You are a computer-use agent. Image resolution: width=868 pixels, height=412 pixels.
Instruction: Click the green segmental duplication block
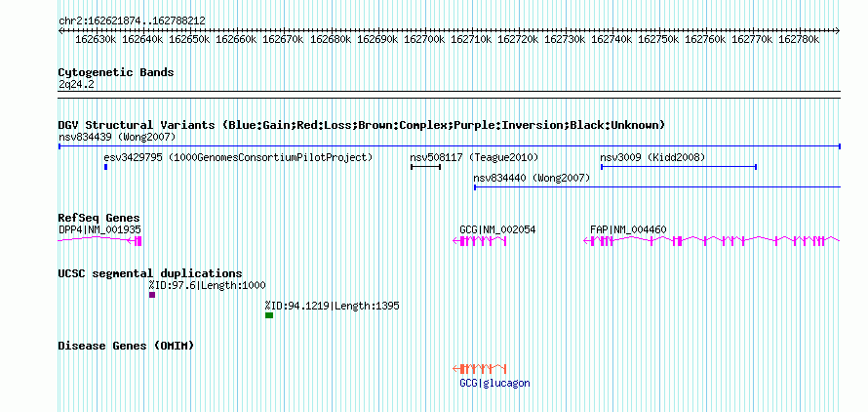click(x=269, y=315)
